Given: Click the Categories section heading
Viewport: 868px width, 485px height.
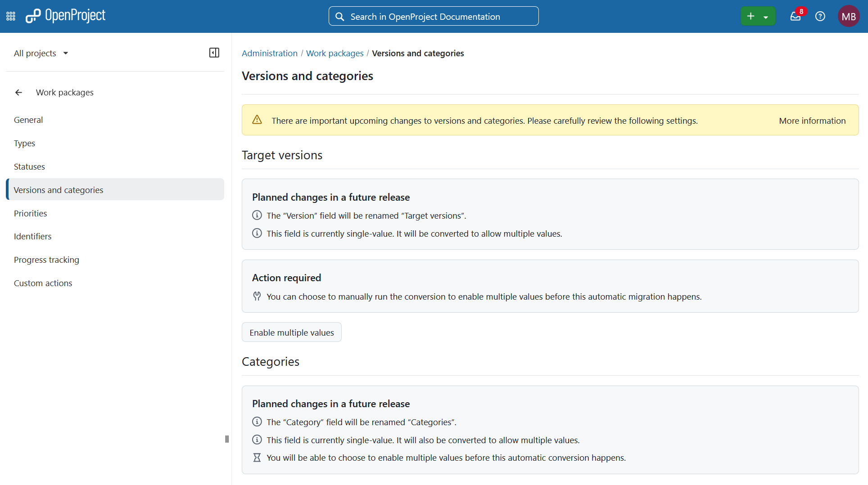Looking at the screenshot, I should (271, 362).
